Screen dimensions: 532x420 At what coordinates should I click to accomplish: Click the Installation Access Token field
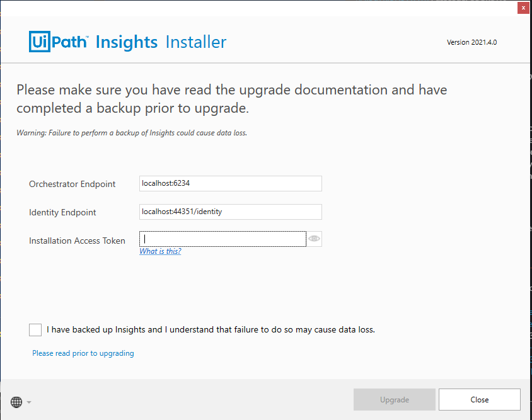click(223, 239)
